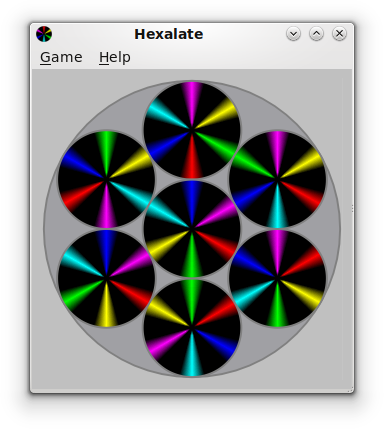The width and height of the screenshot is (384, 429).
Task: Click the Hexalate title bar text
Action: 169,34
